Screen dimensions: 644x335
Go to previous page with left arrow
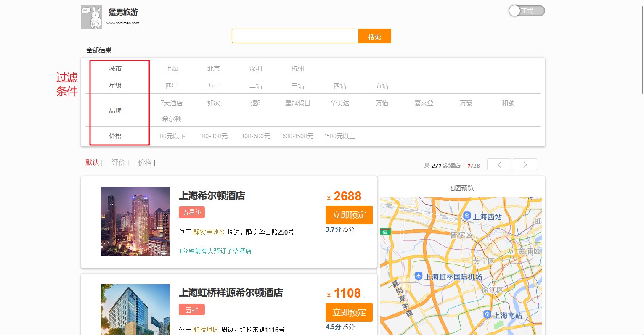tap(499, 164)
